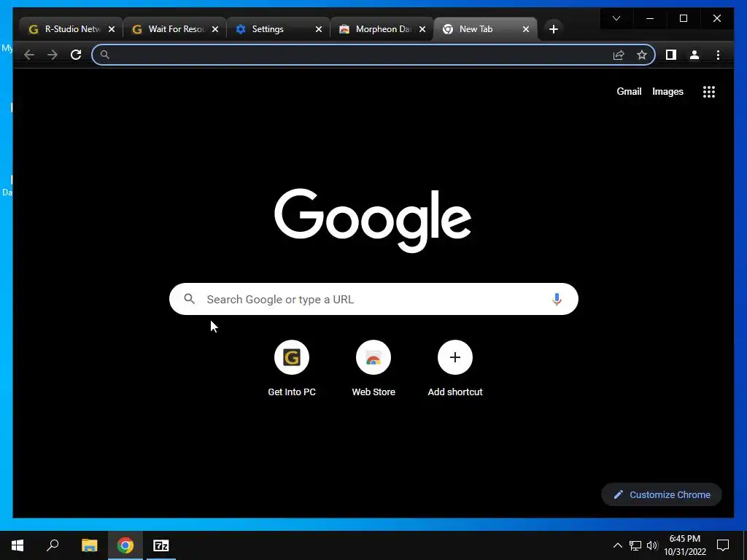
Task: Close the Morpheon Dark tab
Action: pyautogui.click(x=422, y=29)
